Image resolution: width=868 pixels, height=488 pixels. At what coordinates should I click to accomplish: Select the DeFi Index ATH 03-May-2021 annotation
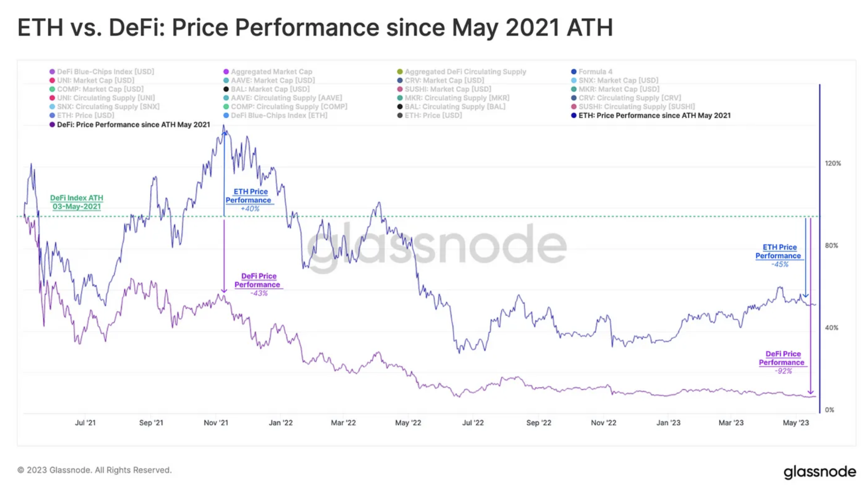pyautogui.click(x=76, y=202)
